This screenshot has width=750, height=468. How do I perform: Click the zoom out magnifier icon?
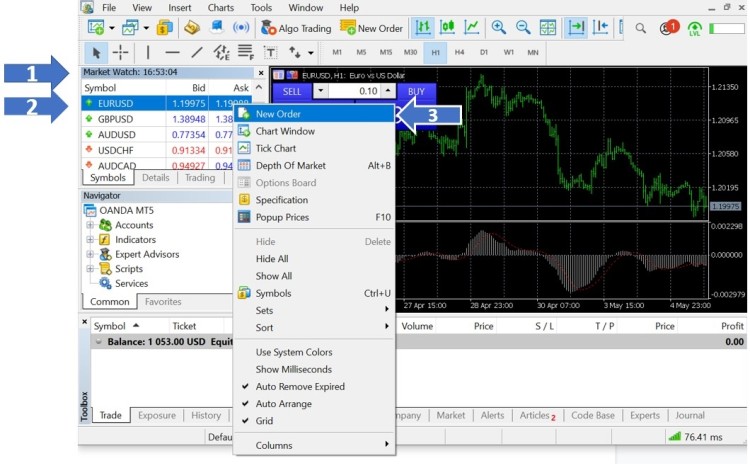[522, 28]
